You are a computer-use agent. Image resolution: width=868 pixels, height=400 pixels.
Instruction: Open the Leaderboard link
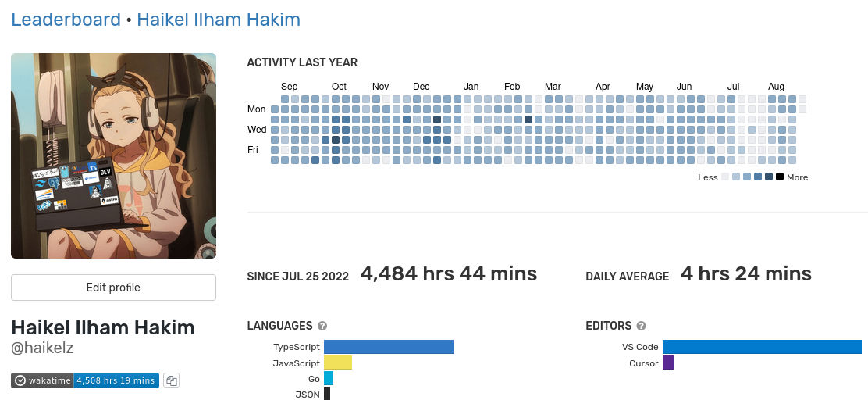coord(66,20)
